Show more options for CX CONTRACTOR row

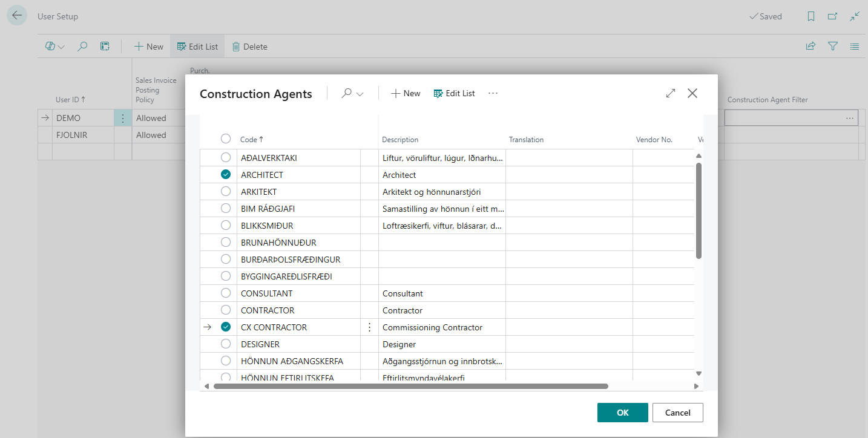click(x=369, y=327)
